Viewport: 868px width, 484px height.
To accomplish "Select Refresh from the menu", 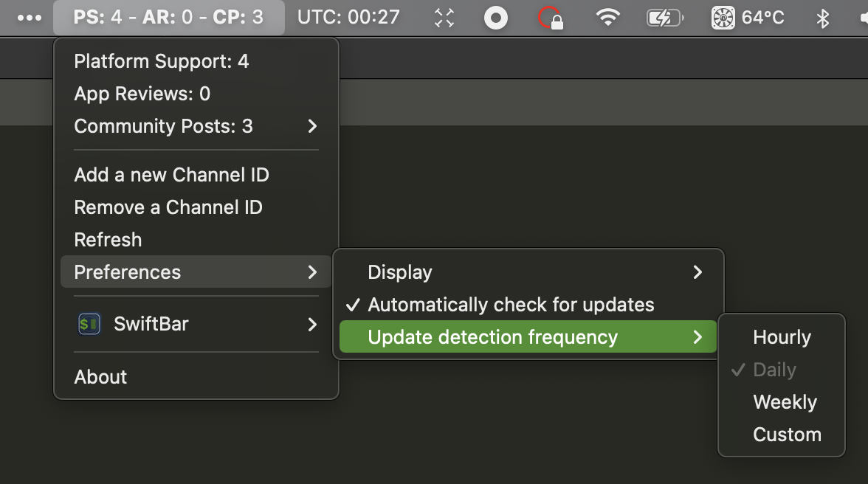I will 108,239.
